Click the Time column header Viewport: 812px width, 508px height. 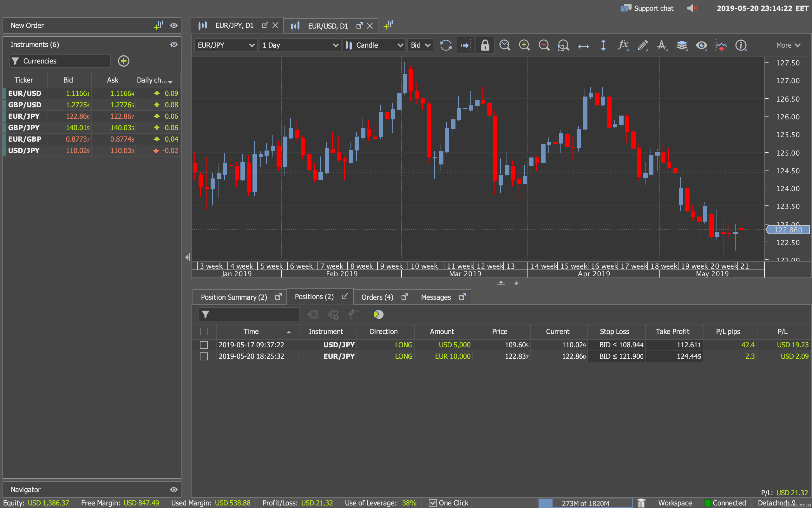click(x=258, y=331)
